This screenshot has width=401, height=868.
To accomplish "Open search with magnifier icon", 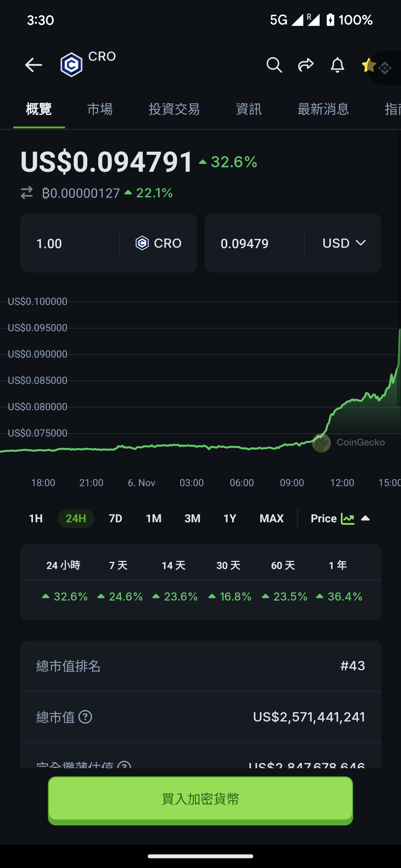I will [x=274, y=65].
